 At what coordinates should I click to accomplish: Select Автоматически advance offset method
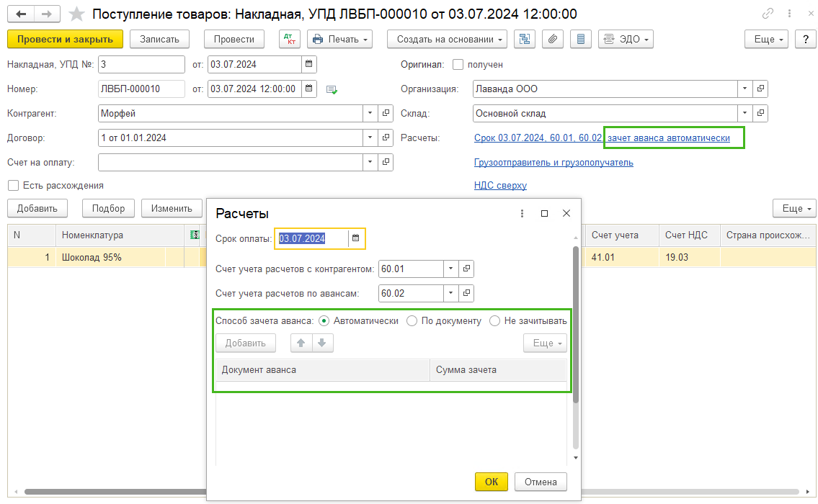[x=324, y=321]
